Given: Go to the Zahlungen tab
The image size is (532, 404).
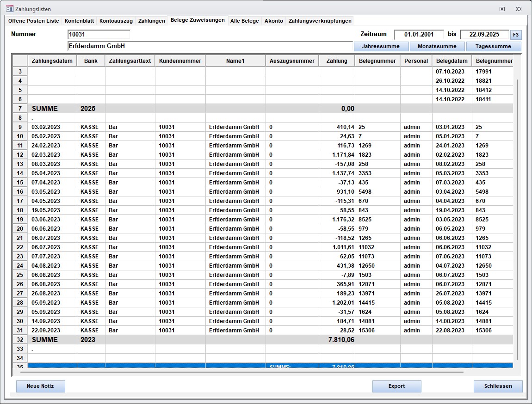Looking at the screenshot, I should (151, 21).
